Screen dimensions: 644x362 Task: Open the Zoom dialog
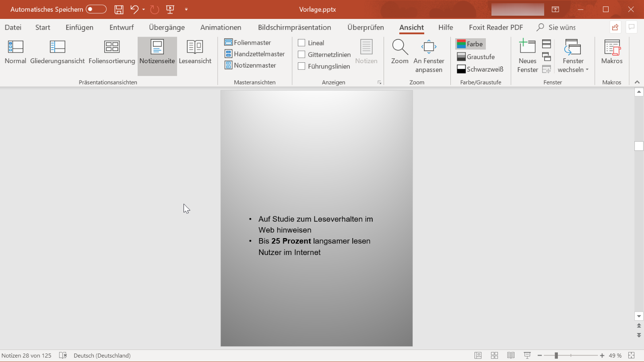coord(399,52)
